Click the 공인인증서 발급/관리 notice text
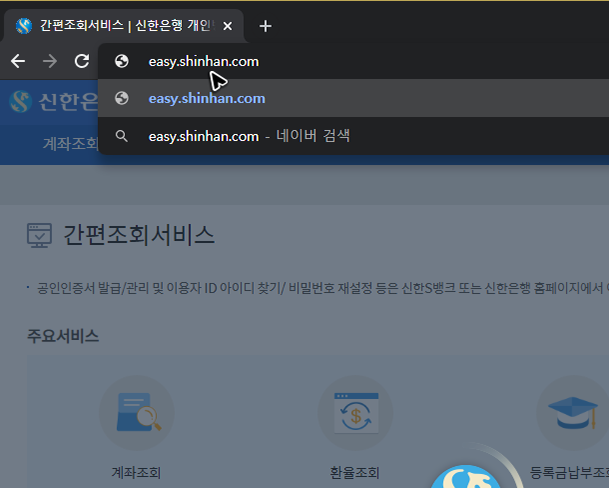This screenshot has width=609, height=488. pos(322,288)
